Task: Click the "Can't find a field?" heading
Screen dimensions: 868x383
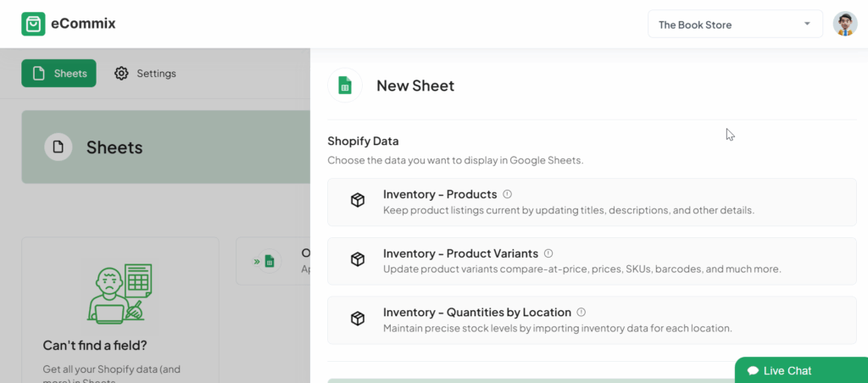Action: [95, 346]
